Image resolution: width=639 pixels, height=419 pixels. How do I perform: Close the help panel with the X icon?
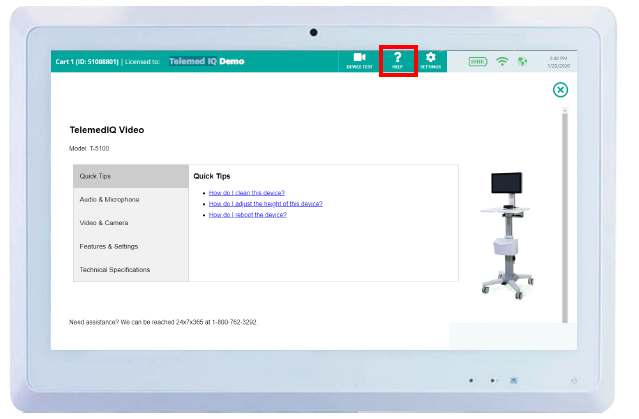[x=560, y=90]
